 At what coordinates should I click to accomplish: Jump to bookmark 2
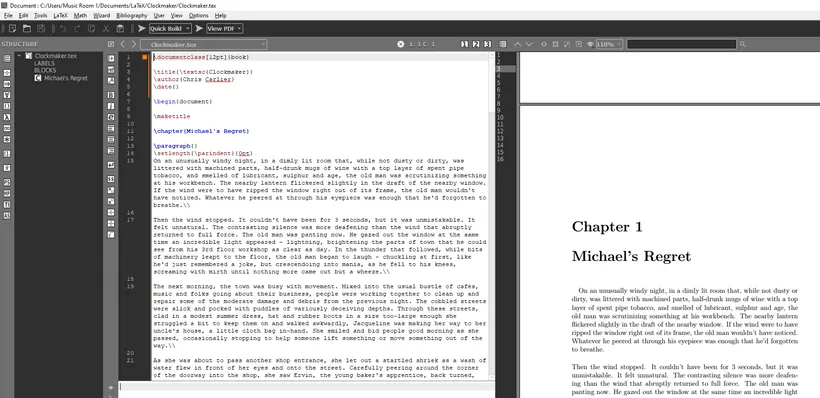pos(476,44)
